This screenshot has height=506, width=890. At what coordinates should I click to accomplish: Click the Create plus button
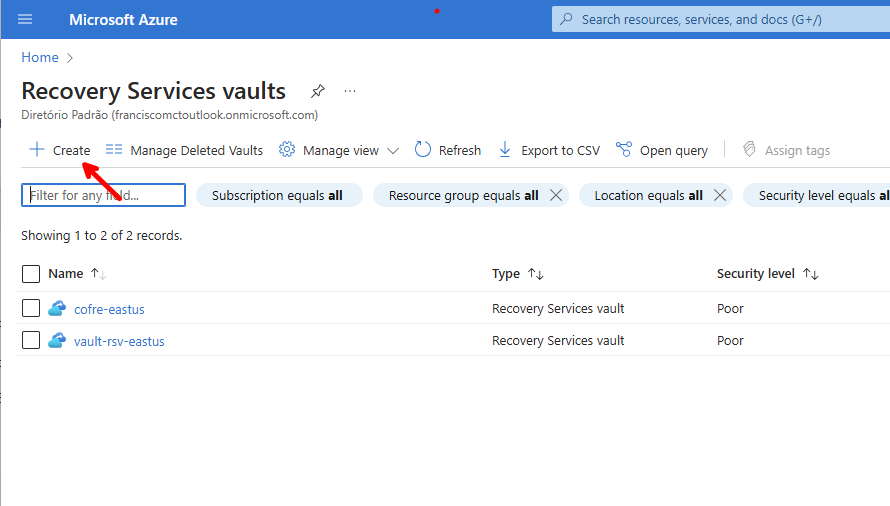click(60, 150)
